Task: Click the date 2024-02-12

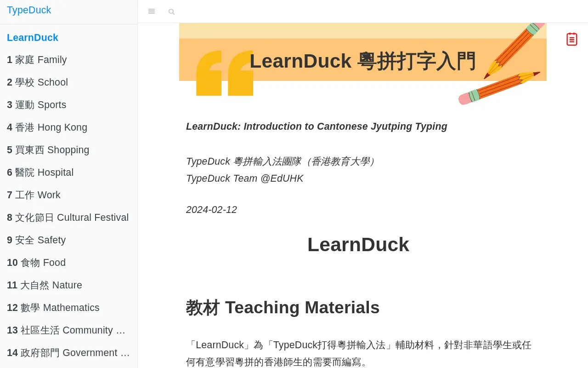Action: pos(211,210)
